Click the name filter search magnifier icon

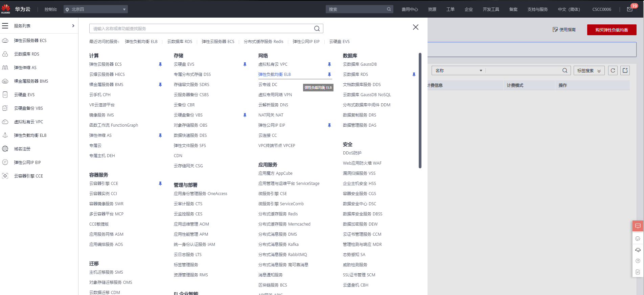point(565,70)
